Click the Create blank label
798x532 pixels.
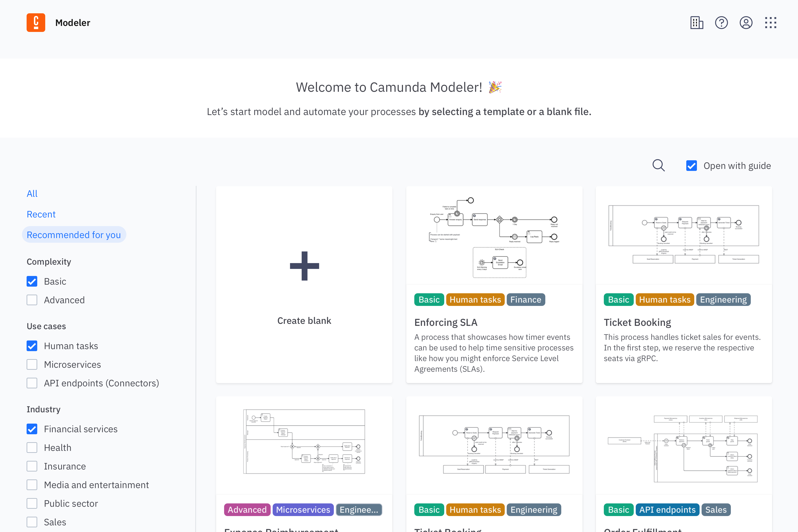[x=304, y=321]
